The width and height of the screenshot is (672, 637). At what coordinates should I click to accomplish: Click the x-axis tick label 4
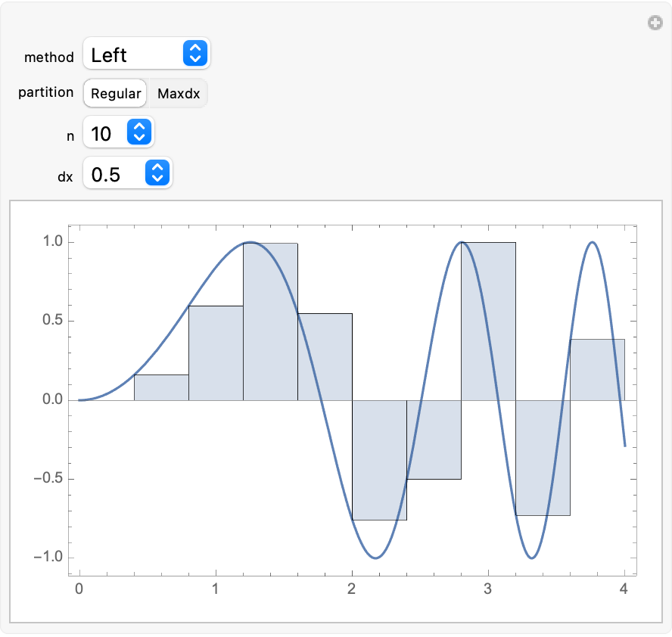pos(624,588)
